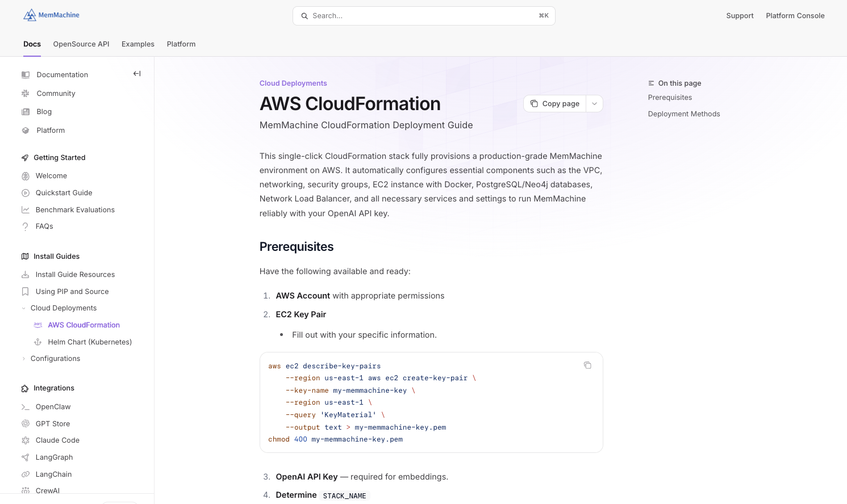Click the MemMachine logo
The width and height of the screenshot is (847, 504).
[51, 15]
